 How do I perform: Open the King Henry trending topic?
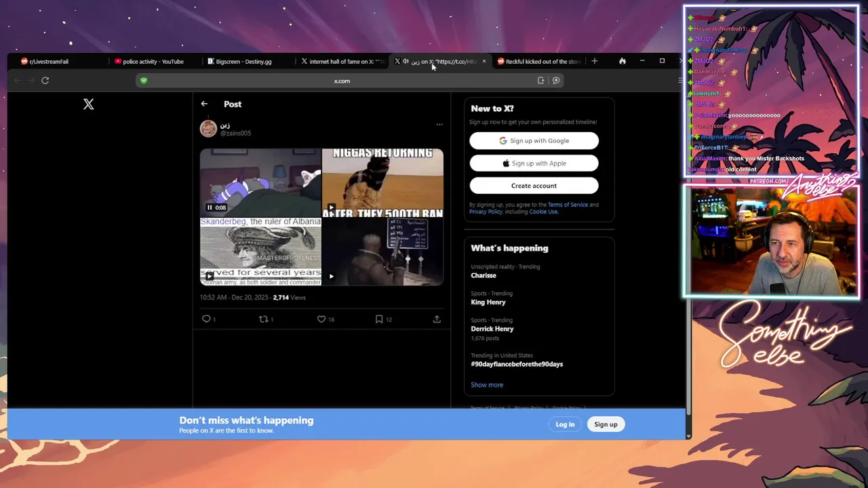[488, 302]
